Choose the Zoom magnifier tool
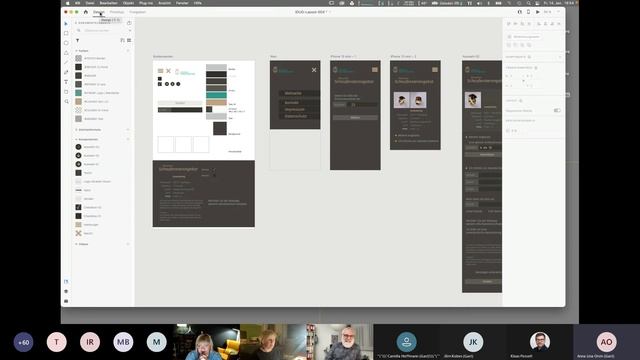This screenshot has height=360, width=640. 66,102
